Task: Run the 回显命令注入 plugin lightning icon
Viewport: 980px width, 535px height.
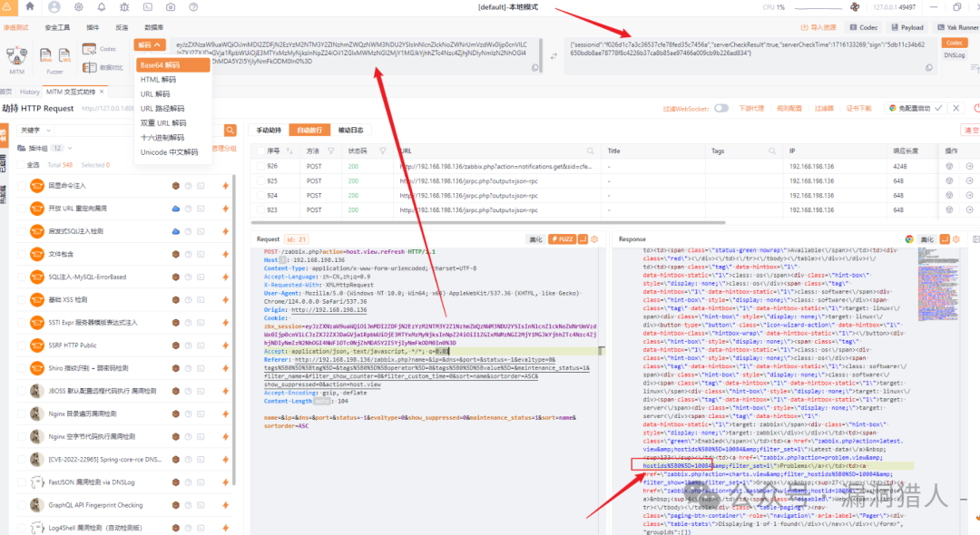Action: tap(225, 185)
